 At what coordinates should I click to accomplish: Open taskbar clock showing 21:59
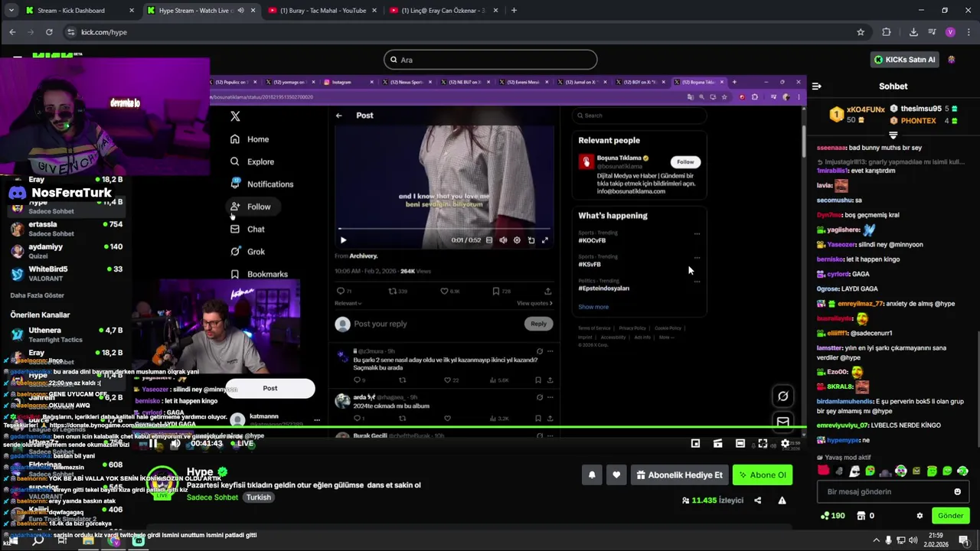point(936,540)
